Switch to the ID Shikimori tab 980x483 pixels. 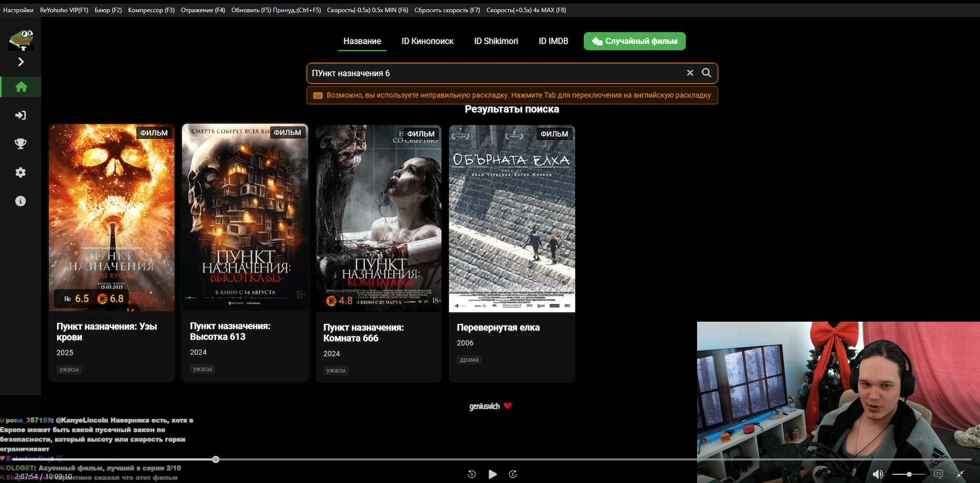tap(496, 41)
